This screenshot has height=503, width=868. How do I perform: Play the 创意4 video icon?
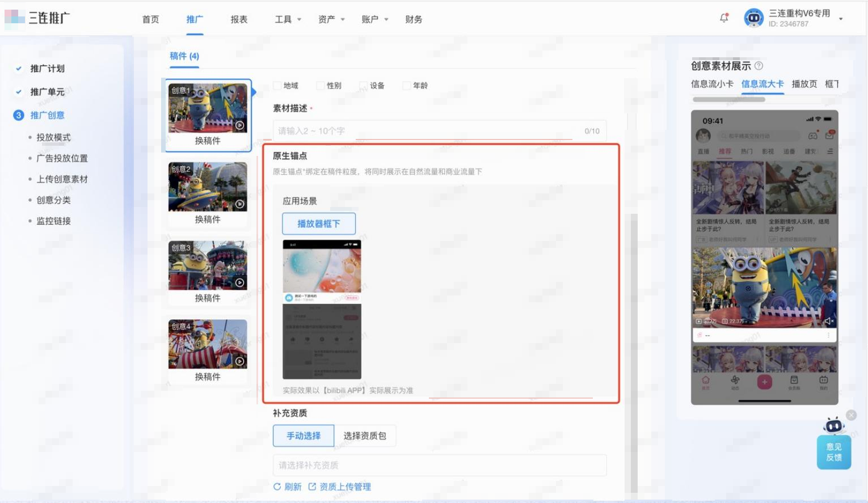coord(240,361)
